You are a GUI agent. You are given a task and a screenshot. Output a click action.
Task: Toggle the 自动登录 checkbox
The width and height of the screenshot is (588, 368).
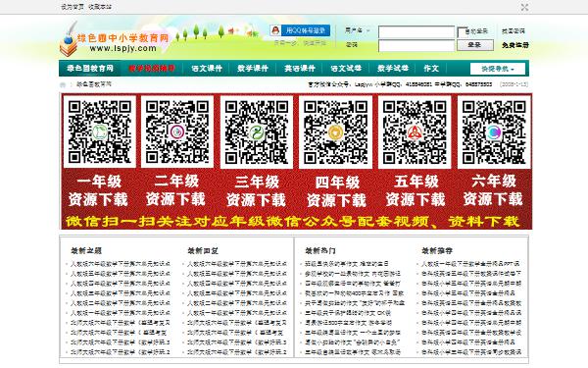(461, 31)
